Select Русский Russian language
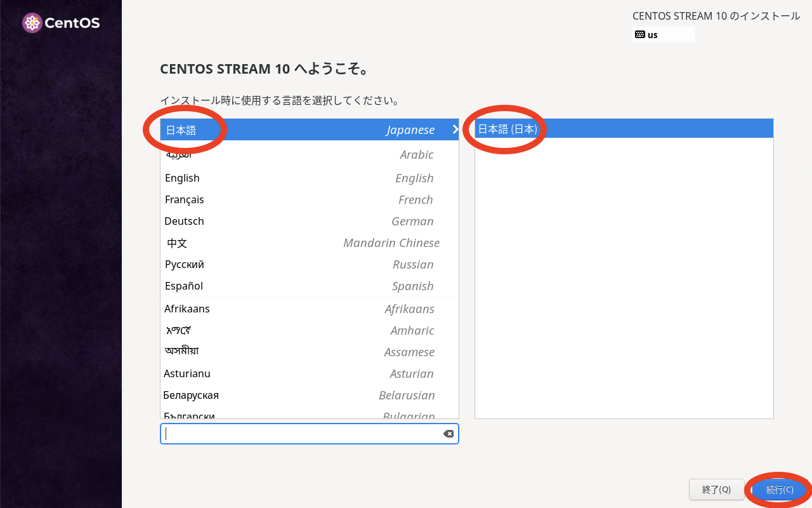 310,264
